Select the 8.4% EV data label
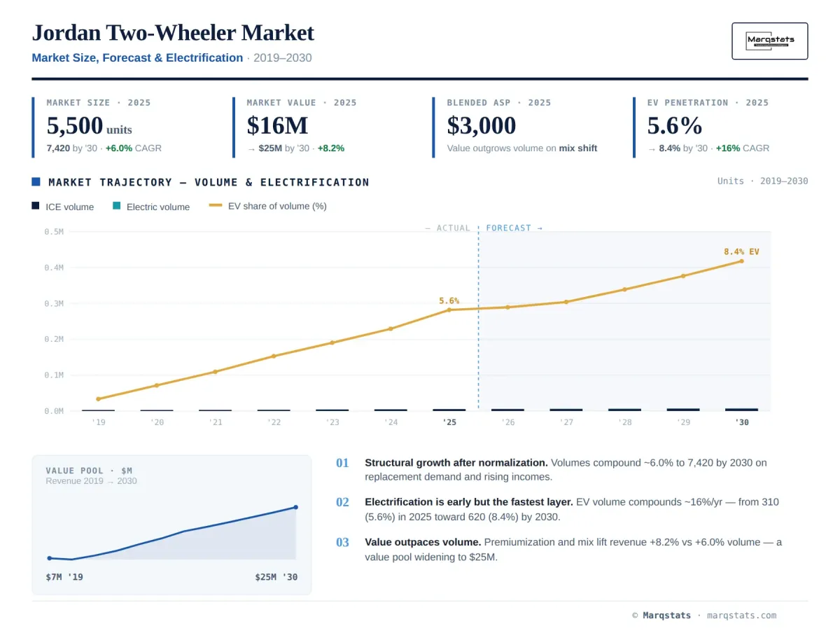Viewport: 840px width, 638px height. point(741,251)
